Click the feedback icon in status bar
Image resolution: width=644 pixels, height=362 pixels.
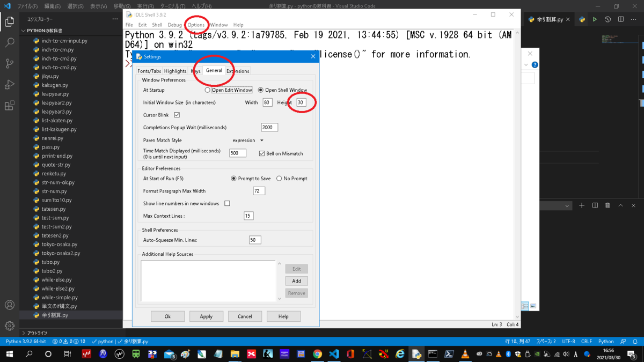click(623, 342)
